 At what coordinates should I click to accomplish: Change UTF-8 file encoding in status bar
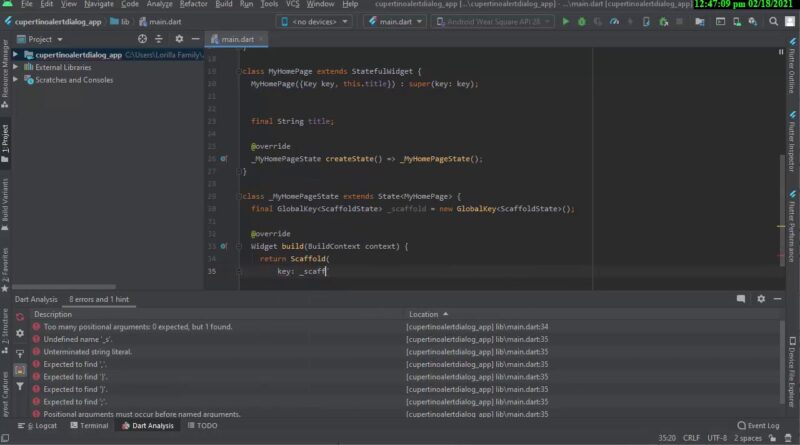717,438
